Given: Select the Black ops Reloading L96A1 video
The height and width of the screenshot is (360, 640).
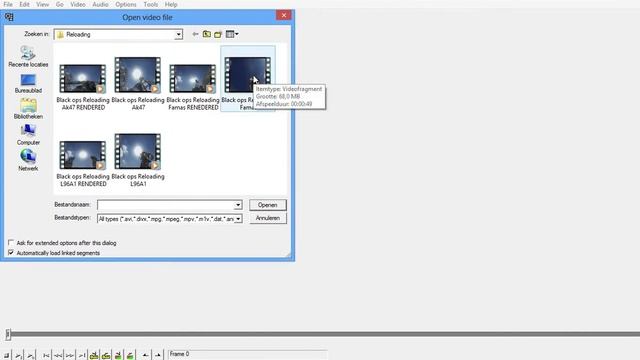Looking at the screenshot, I should (138, 160).
